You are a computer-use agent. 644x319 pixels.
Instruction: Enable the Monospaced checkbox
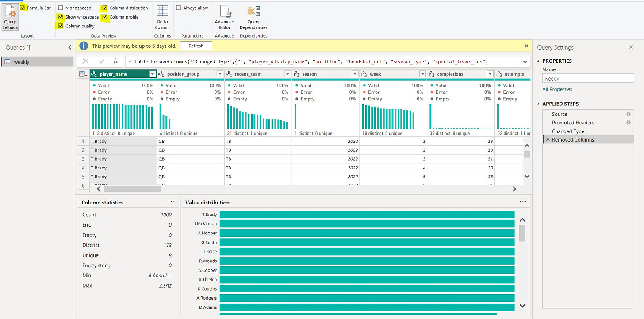coord(61,8)
